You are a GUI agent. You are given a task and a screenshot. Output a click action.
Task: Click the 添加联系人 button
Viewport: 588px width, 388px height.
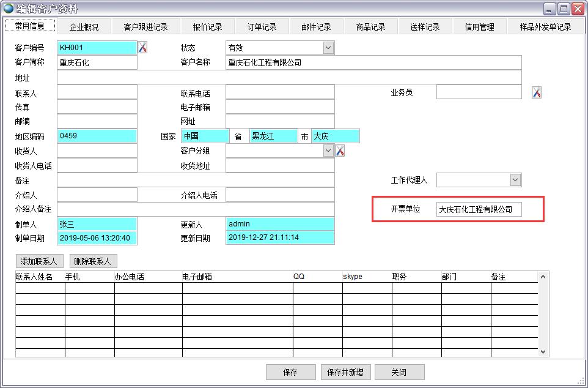tap(40, 261)
